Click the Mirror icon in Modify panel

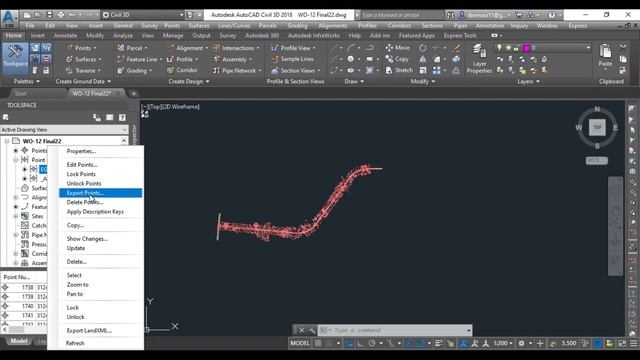423,59
